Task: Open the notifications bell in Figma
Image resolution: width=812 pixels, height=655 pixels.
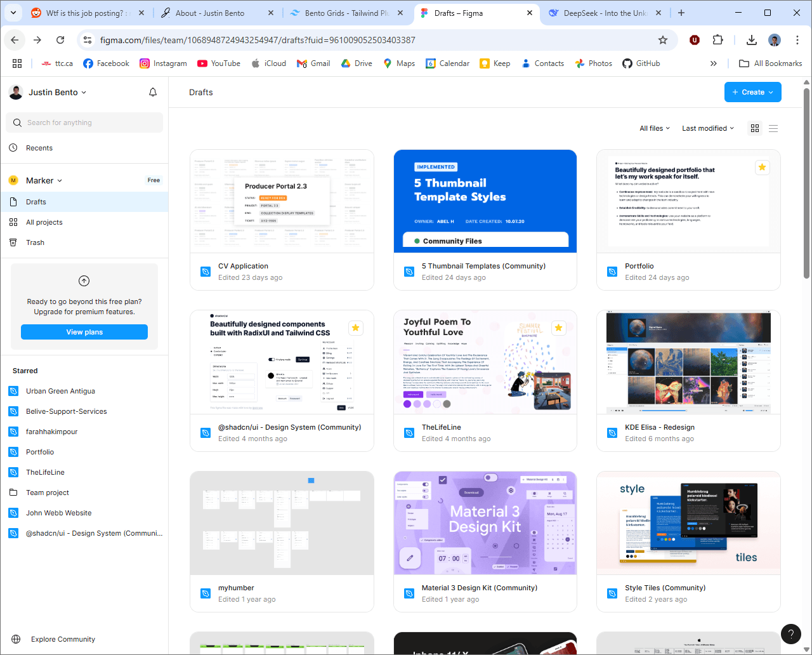Action: click(x=152, y=91)
